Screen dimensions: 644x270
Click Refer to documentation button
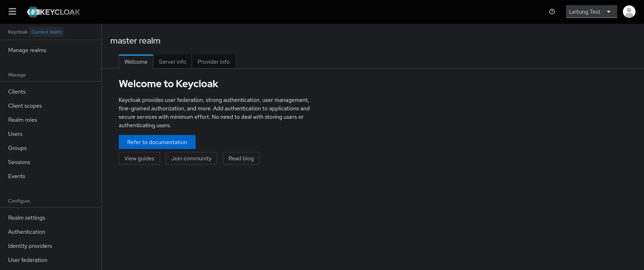pos(157,142)
